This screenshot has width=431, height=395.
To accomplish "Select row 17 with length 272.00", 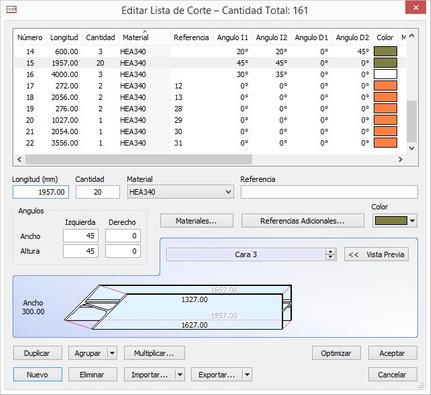I will point(210,86).
